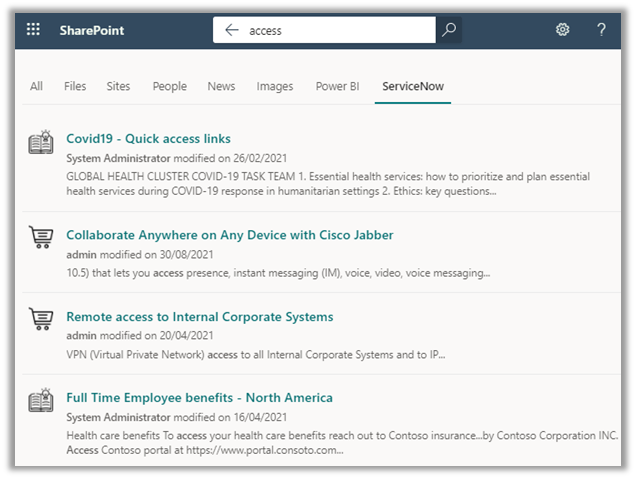Open Covid19 - Quick access links result
The image size is (636, 479).
tap(148, 139)
